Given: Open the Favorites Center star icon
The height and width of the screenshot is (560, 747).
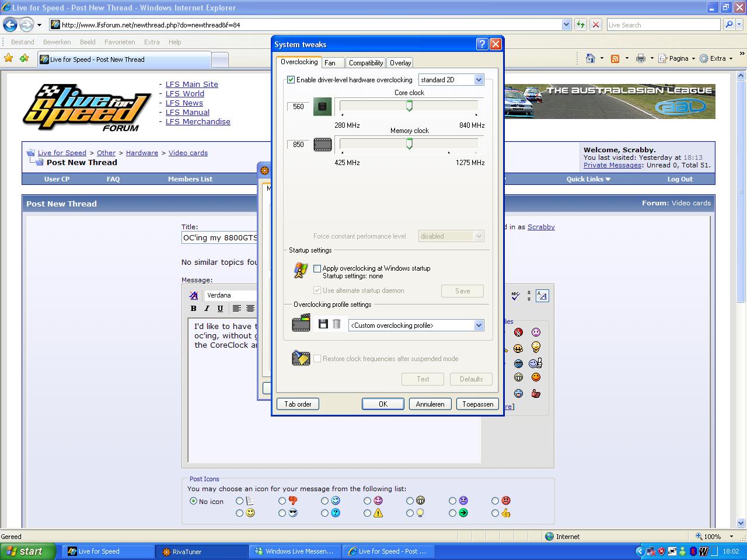Looking at the screenshot, I should pyautogui.click(x=8, y=58).
